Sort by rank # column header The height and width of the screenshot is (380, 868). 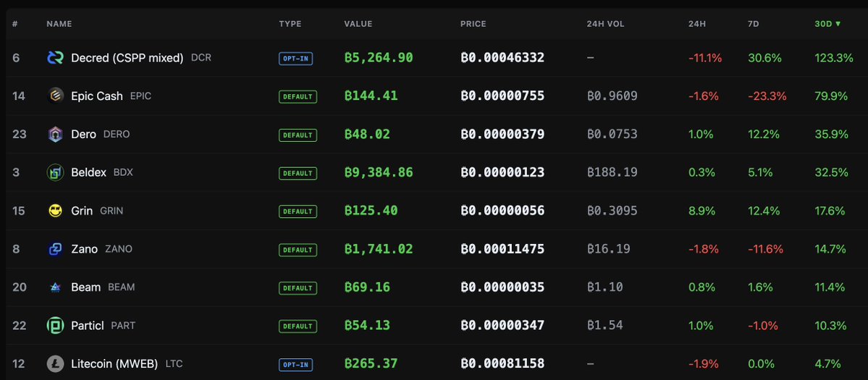(15, 24)
